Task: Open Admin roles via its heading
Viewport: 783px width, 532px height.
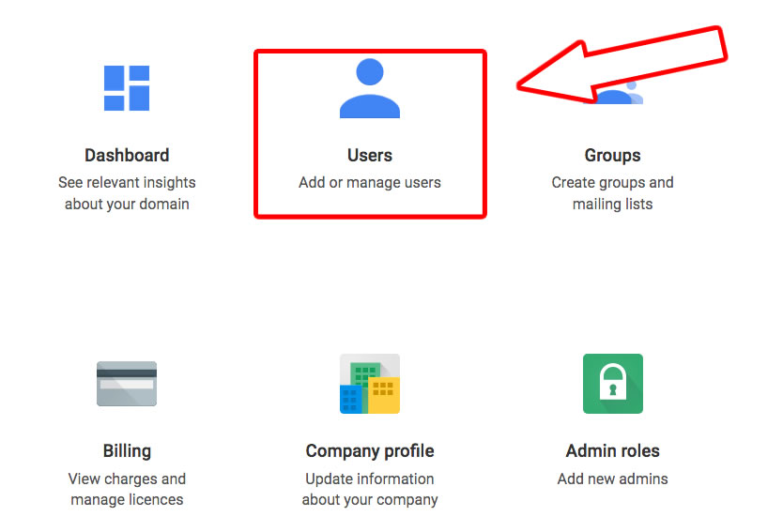Action: click(612, 451)
